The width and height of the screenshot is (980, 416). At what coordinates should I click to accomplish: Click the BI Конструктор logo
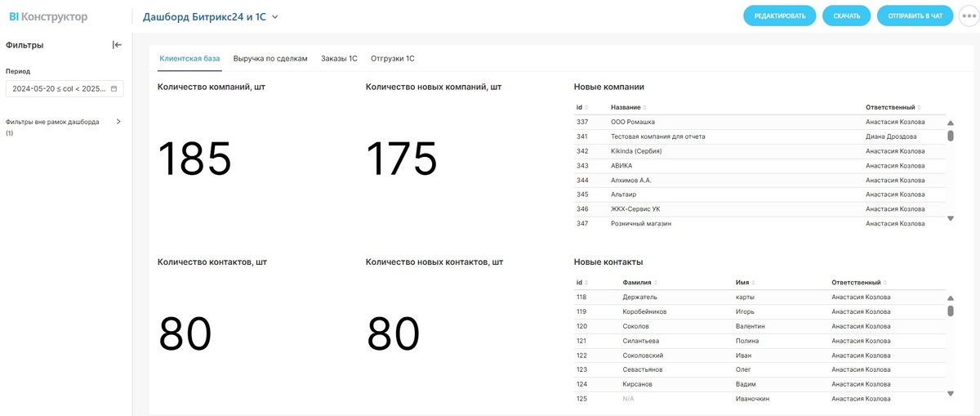point(48,16)
